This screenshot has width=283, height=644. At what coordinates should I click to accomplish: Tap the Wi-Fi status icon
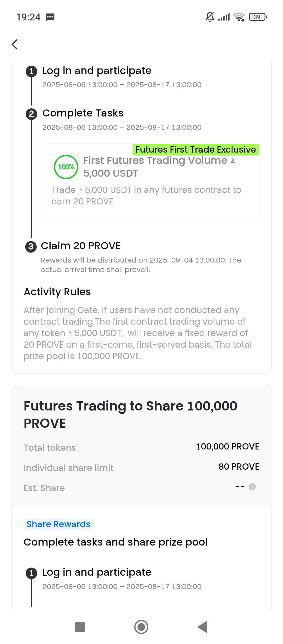(239, 17)
